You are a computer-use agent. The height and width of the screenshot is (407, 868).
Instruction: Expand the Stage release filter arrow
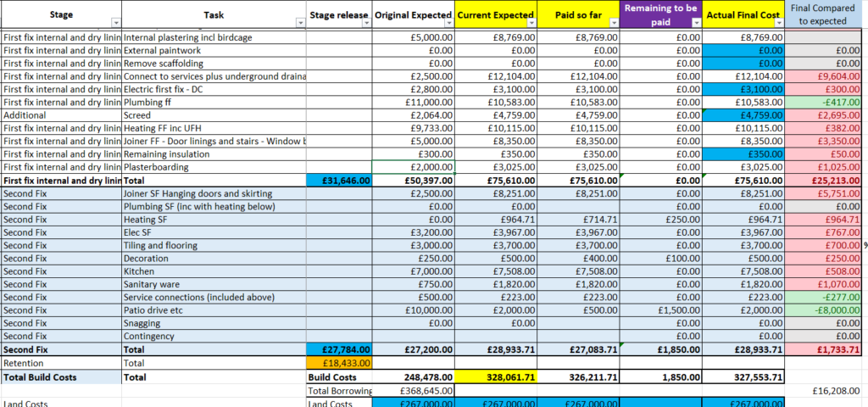[366, 24]
